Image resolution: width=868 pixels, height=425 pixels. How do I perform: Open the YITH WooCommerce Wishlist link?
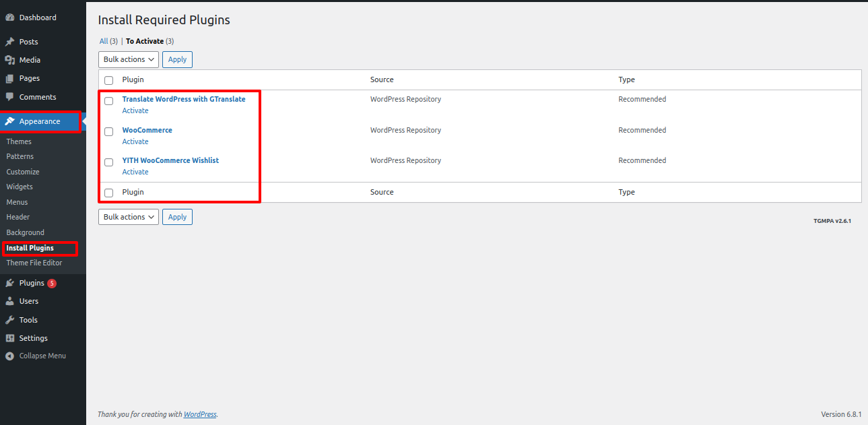(x=170, y=160)
